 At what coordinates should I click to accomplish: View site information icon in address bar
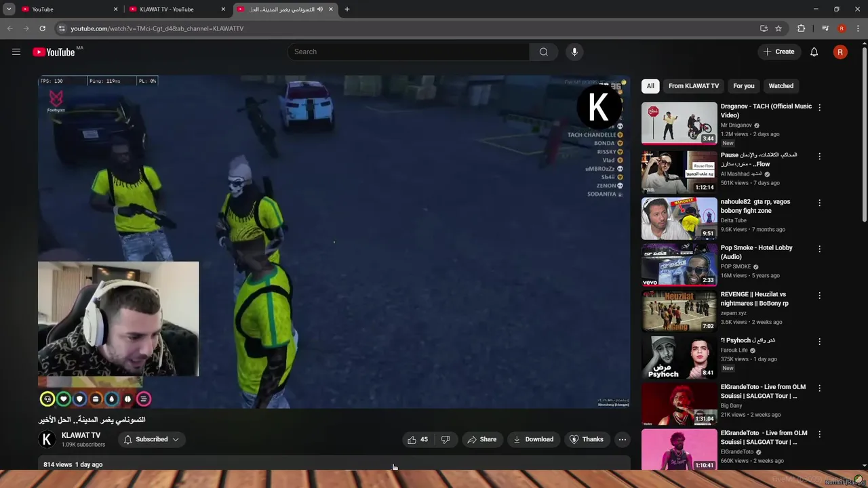coord(62,28)
